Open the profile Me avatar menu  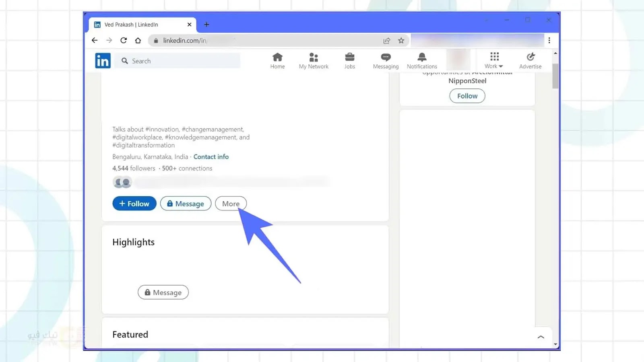coord(458,60)
